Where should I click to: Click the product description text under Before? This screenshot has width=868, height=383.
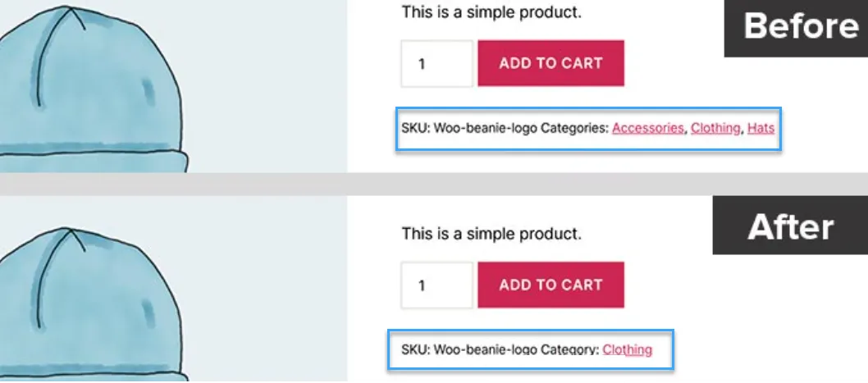coord(491,12)
